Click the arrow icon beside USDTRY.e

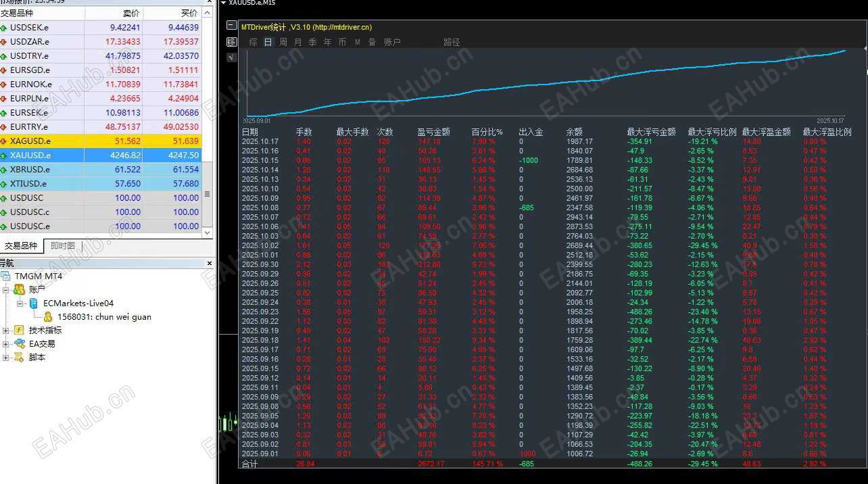[4, 56]
